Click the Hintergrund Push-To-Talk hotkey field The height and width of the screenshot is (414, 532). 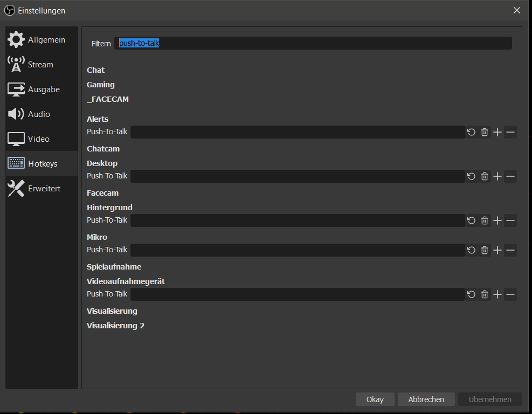(298, 220)
